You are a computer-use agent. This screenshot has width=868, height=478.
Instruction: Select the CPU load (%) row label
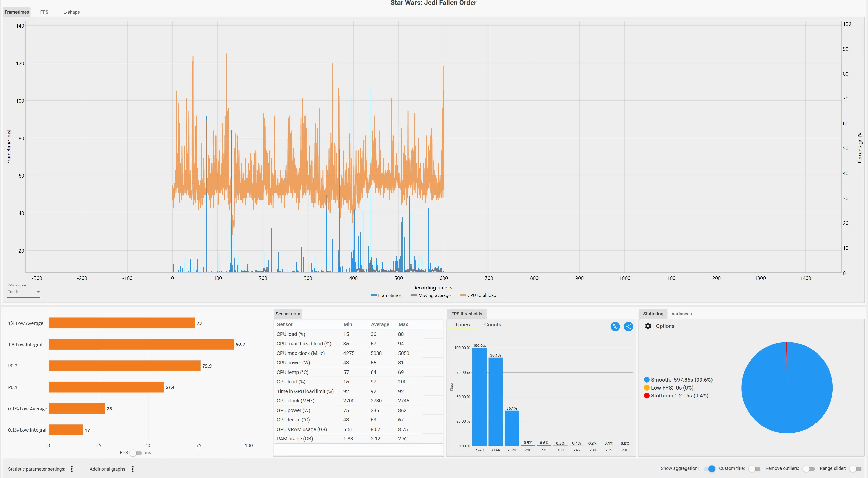(291, 334)
